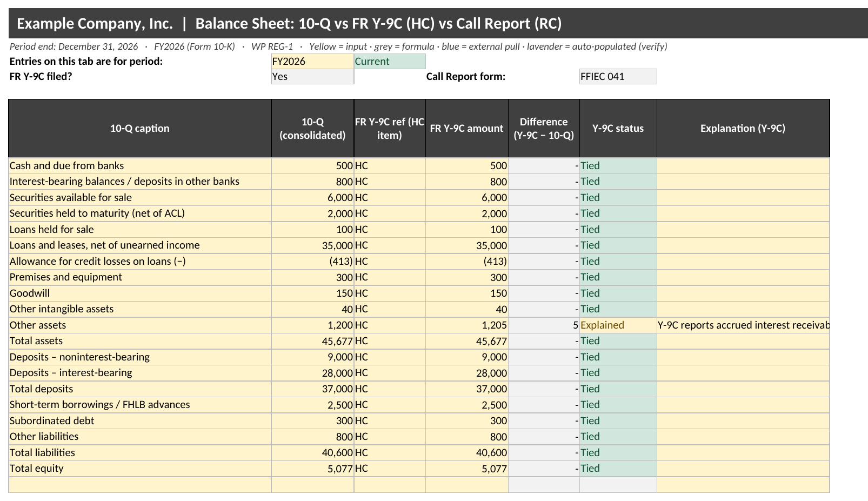Select the Total deposits caption cell

tap(140, 389)
